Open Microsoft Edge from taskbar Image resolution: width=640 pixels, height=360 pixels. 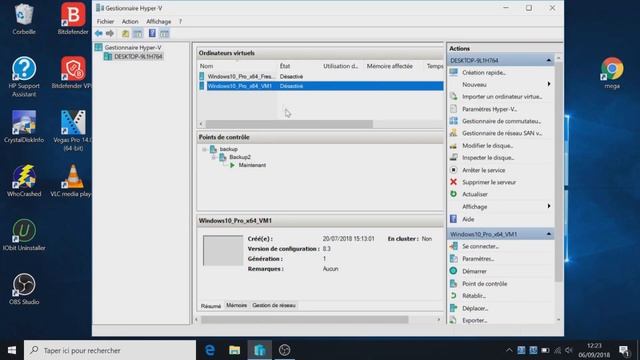tap(210, 350)
